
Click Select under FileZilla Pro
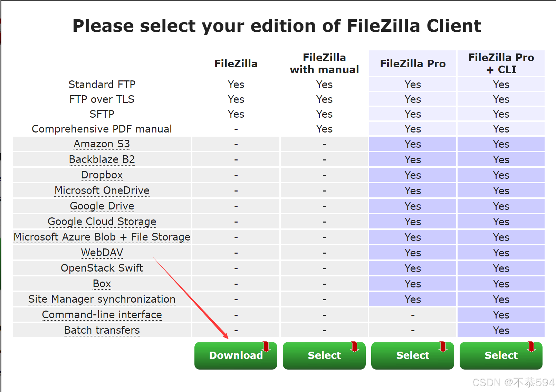(x=412, y=355)
